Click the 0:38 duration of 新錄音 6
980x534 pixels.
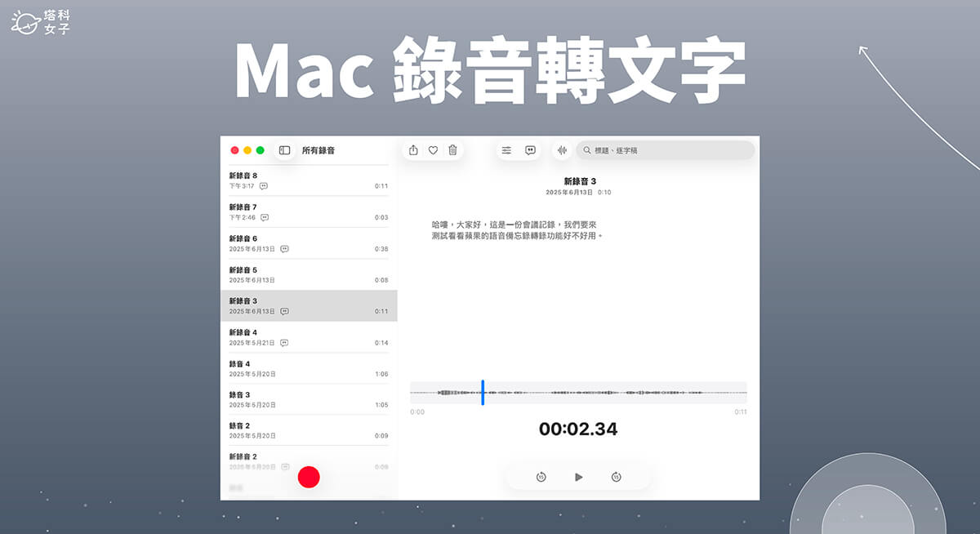(x=381, y=249)
